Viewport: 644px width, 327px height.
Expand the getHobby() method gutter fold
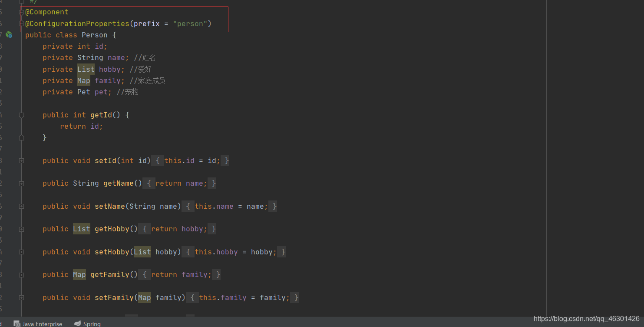[x=21, y=229]
